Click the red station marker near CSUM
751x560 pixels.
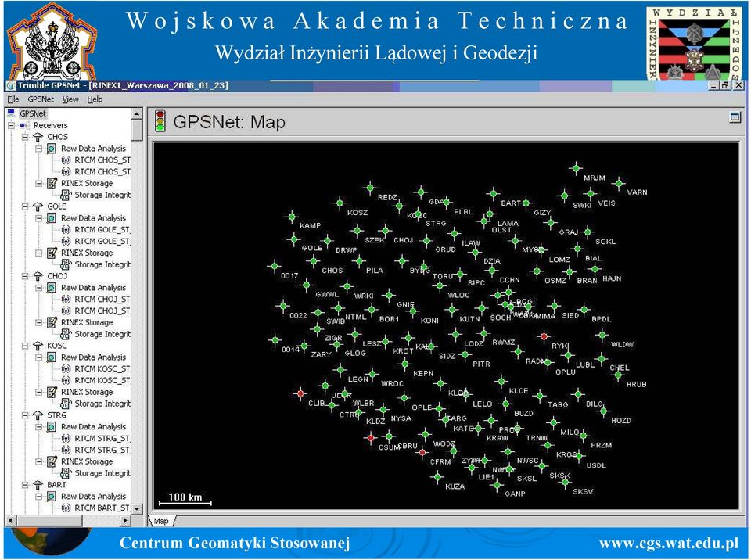pos(371,437)
